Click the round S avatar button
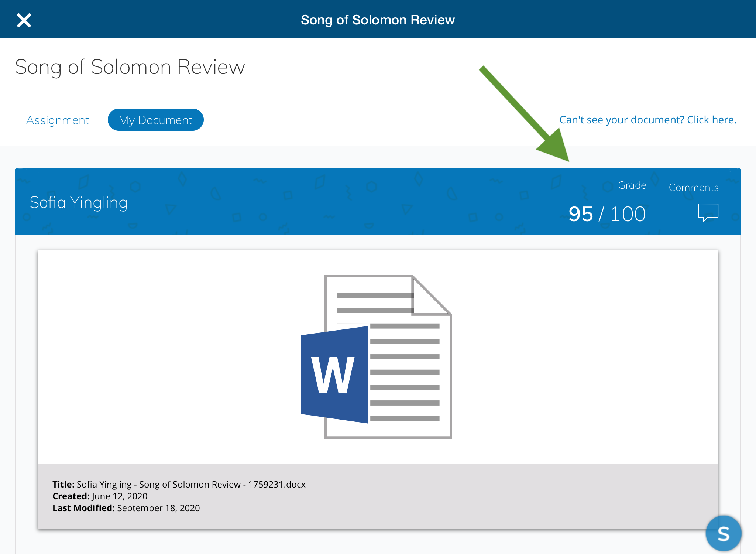 [x=723, y=533]
